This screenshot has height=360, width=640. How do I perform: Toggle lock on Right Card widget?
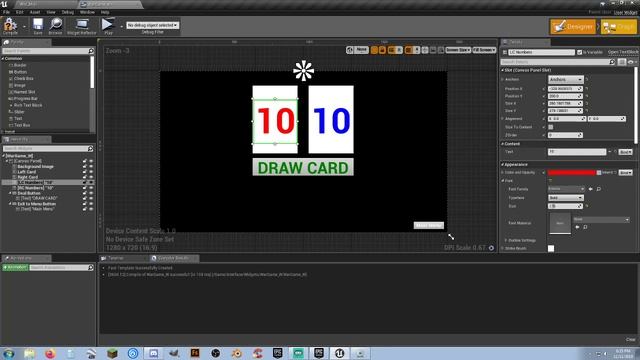tap(85, 177)
